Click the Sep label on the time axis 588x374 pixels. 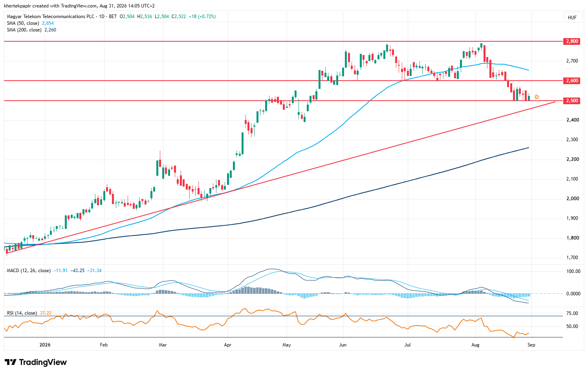531,345
